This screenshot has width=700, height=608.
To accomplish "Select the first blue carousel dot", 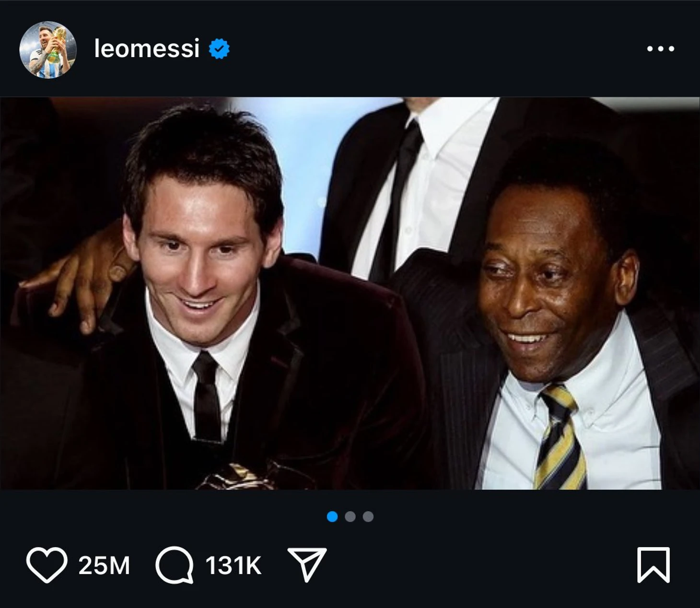I will tap(332, 516).
